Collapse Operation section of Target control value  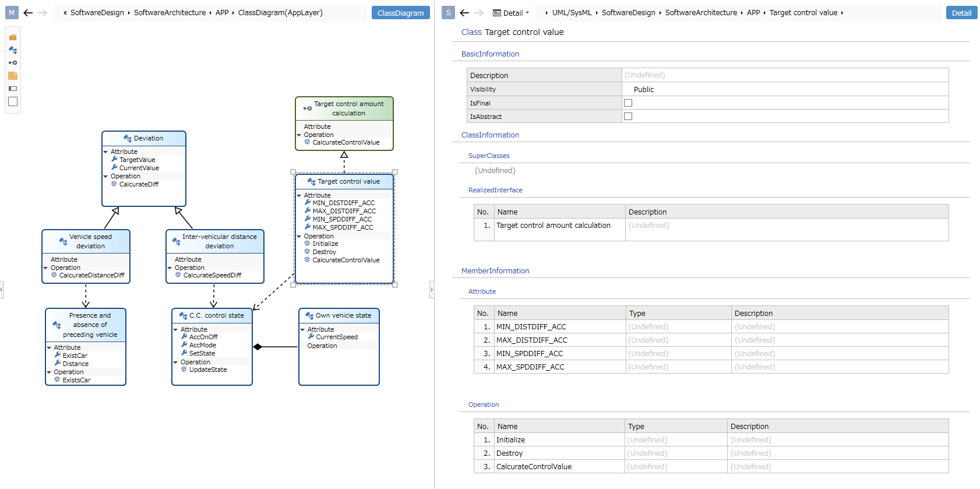point(299,237)
